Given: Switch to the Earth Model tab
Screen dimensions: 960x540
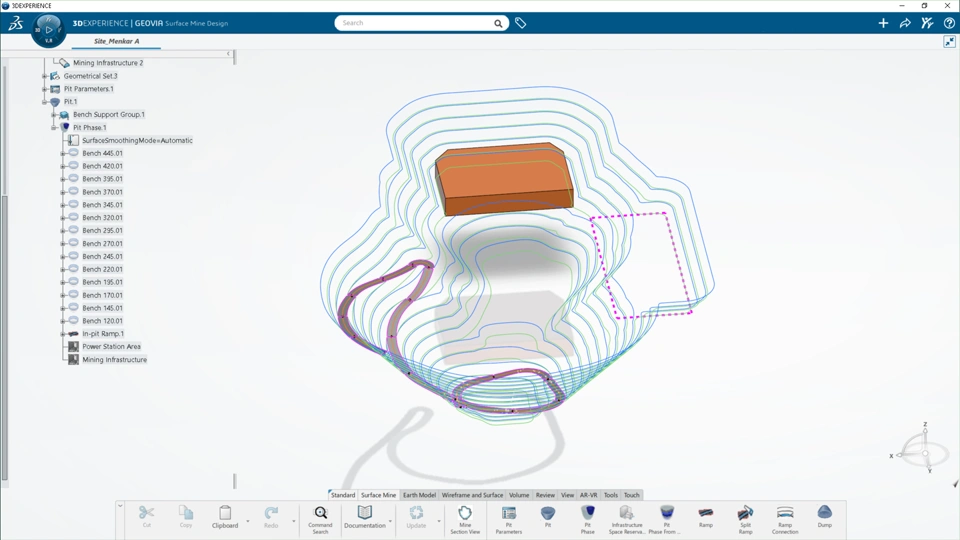Looking at the screenshot, I should pyautogui.click(x=419, y=495).
